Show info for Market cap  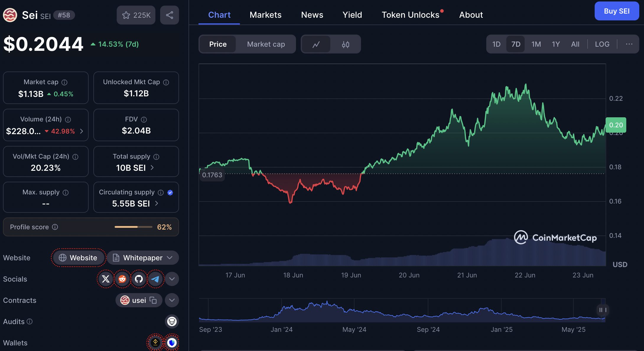64,82
